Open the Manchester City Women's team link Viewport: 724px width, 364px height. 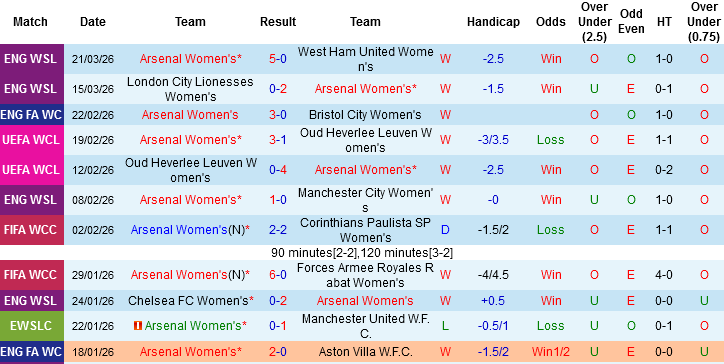point(365,200)
